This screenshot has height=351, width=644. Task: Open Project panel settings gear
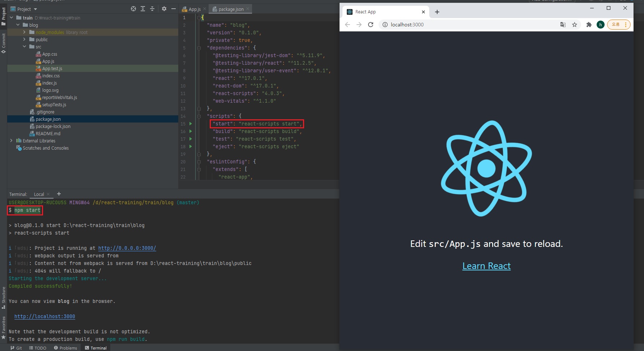(164, 9)
